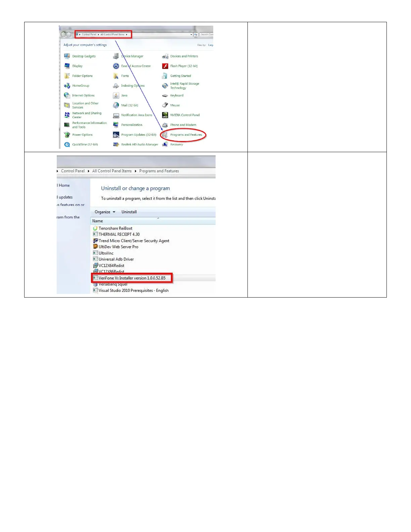Screen dimensions: 411x532
Task: Open the Programs and Features icon
Action: pyautogui.click(x=165, y=135)
